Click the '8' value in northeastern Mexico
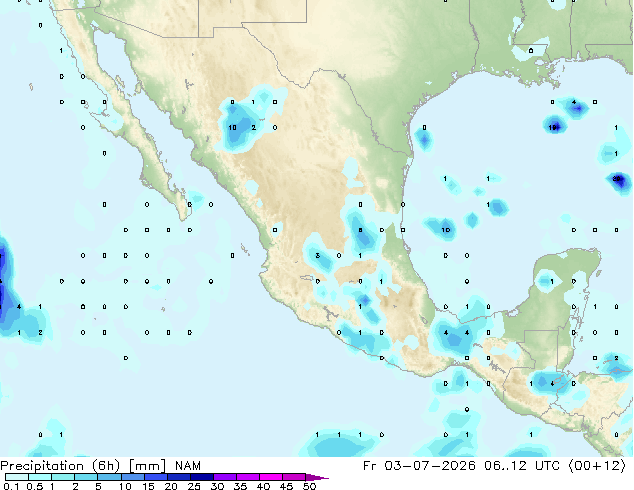Screen dimensions: 634x490 point(360,230)
